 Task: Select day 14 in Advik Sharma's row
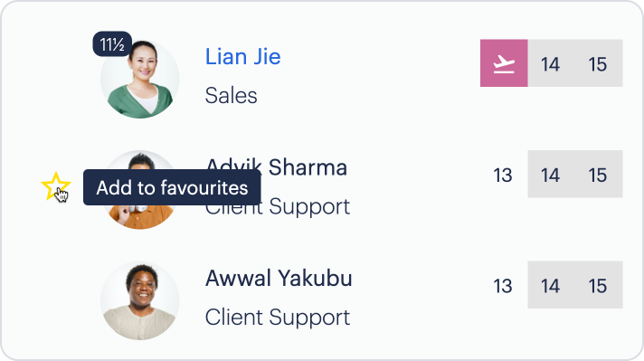pos(551,174)
